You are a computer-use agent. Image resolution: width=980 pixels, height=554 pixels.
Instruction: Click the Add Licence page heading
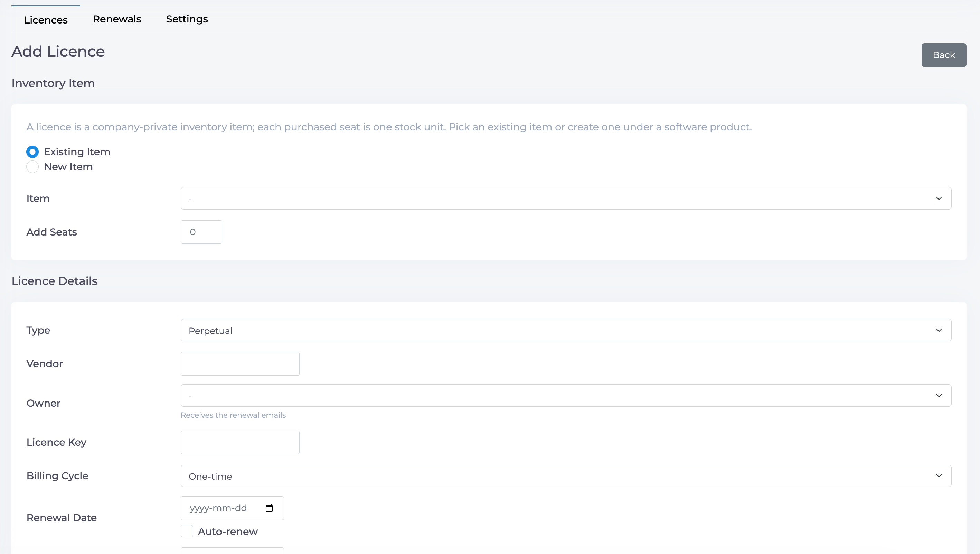[x=58, y=52]
